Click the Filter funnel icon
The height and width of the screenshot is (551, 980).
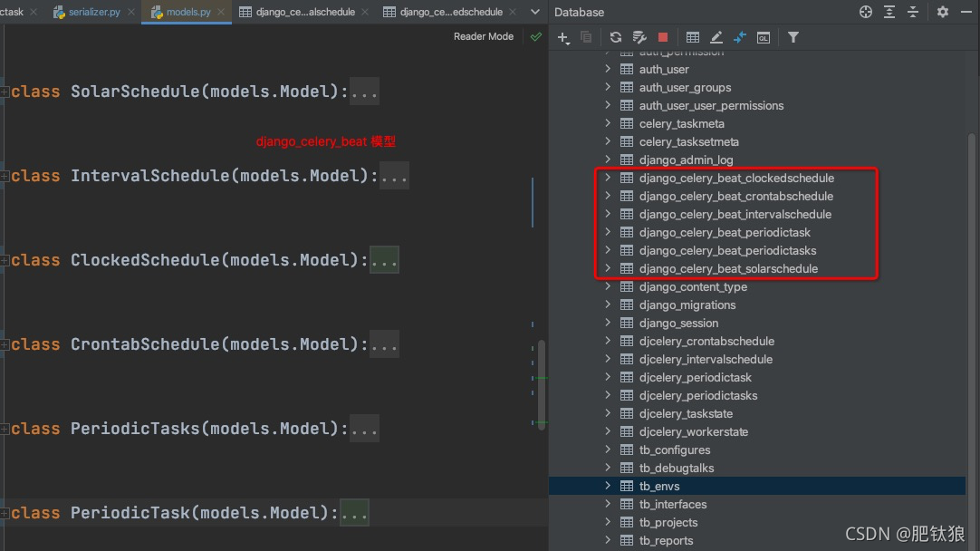click(793, 37)
